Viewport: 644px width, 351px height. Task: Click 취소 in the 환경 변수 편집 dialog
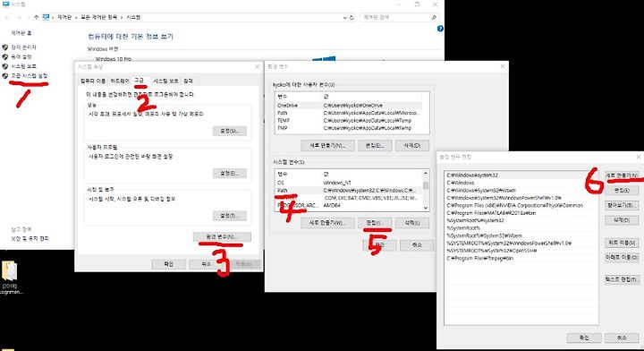[x=622, y=338]
